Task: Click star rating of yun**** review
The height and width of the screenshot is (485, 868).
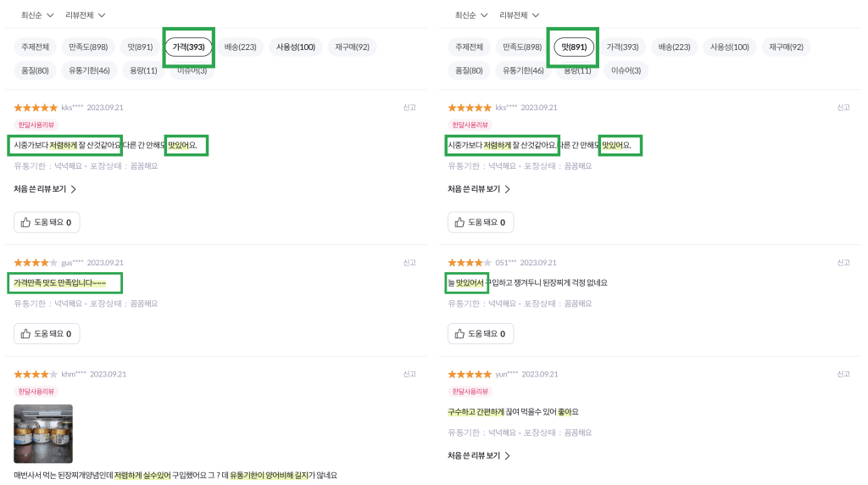Action: pos(470,374)
